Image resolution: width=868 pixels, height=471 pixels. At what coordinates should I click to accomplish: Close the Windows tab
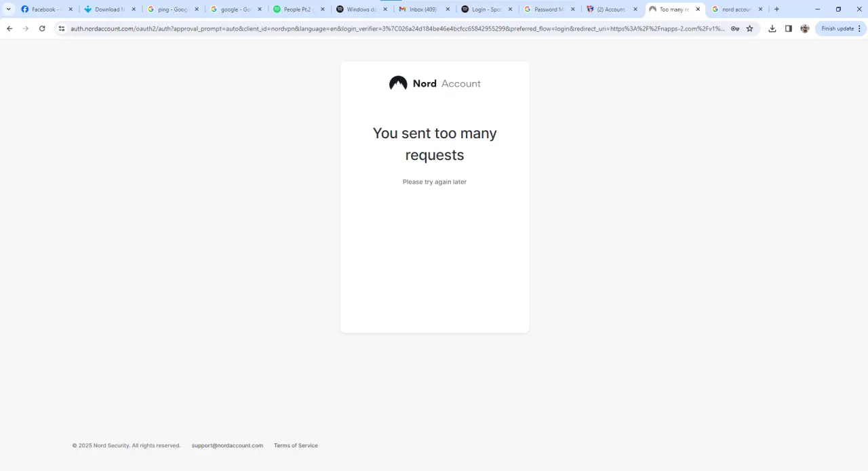[385, 9]
